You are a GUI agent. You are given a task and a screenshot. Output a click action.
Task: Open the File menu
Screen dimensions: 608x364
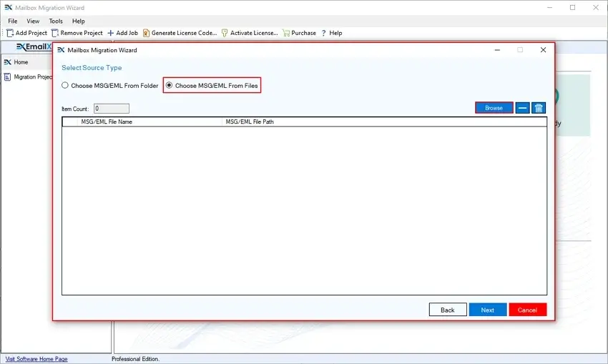click(12, 21)
